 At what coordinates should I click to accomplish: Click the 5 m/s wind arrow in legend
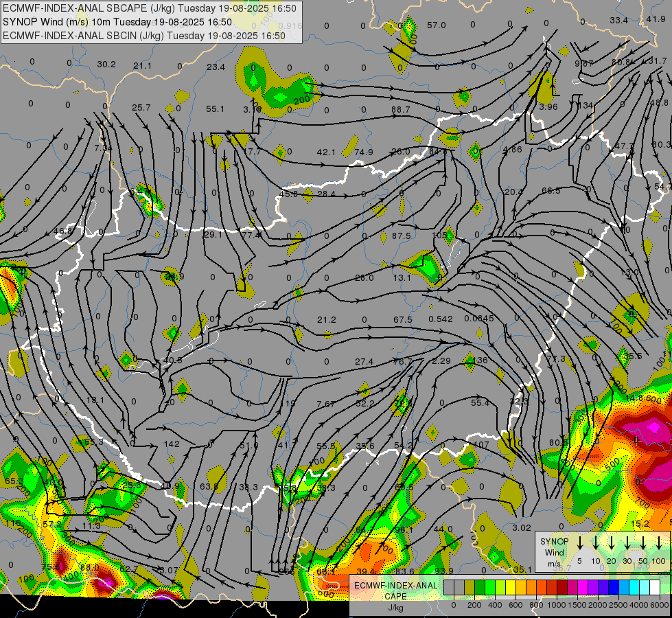pyautogui.click(x=579, y=543)
